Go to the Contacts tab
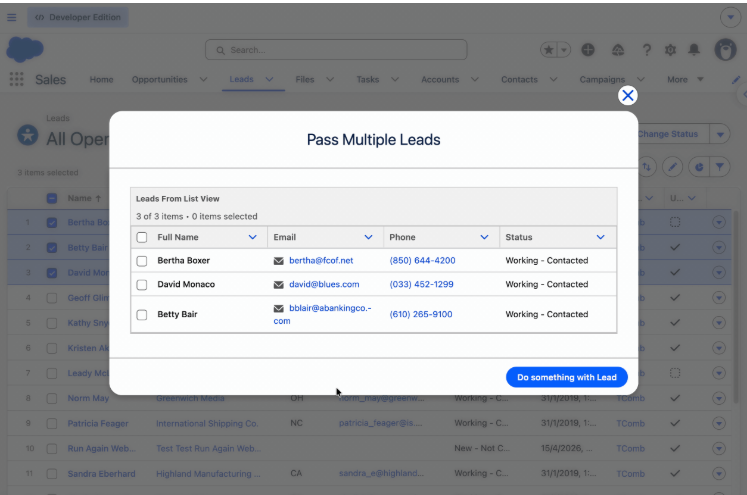 click(519, 80)
